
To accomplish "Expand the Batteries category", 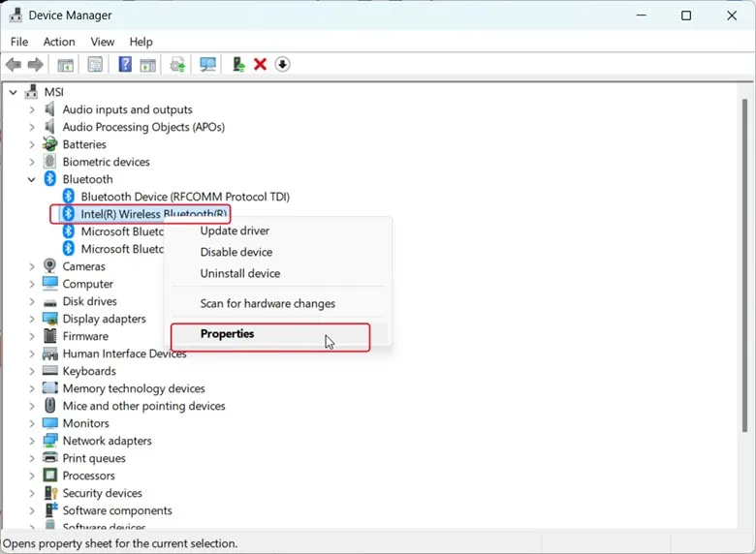I will [32, 144].
